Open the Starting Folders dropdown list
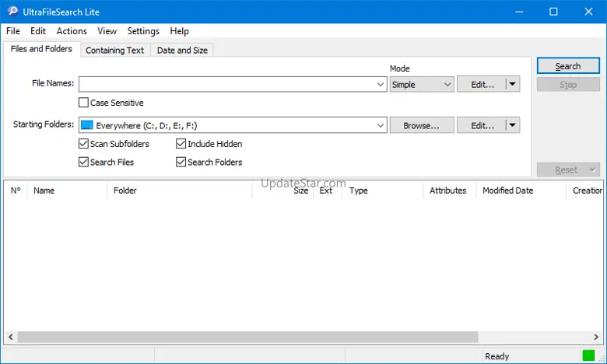607x364 pixels. click(381, 125)
